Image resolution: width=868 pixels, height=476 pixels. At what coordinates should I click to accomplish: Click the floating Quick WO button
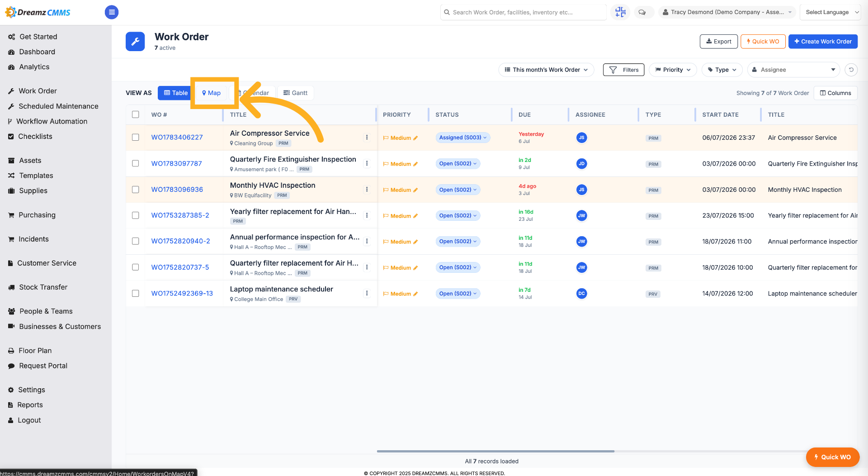click(x=832, y=457)
